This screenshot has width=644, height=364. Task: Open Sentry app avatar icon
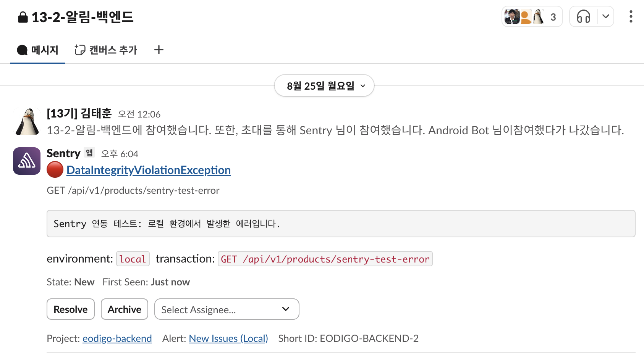coord(27,161)
